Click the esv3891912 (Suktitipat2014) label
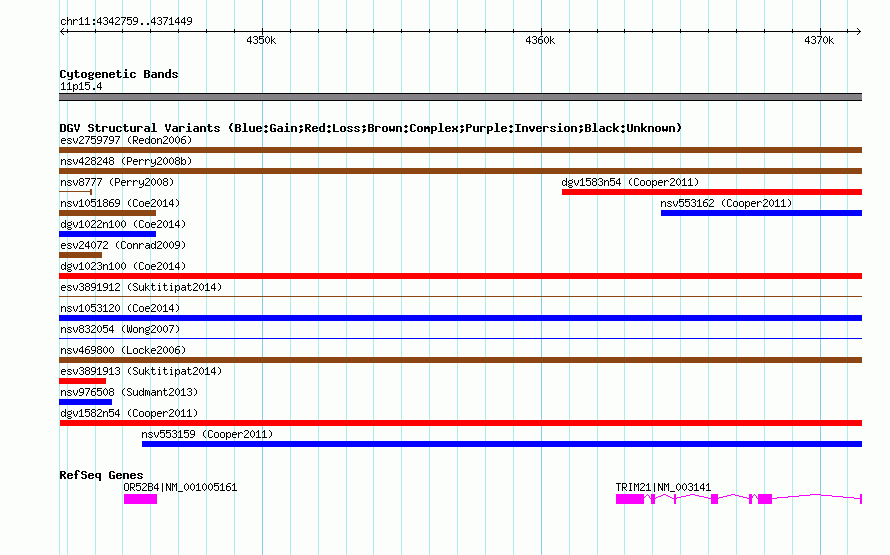 click(x=141, y=287)
